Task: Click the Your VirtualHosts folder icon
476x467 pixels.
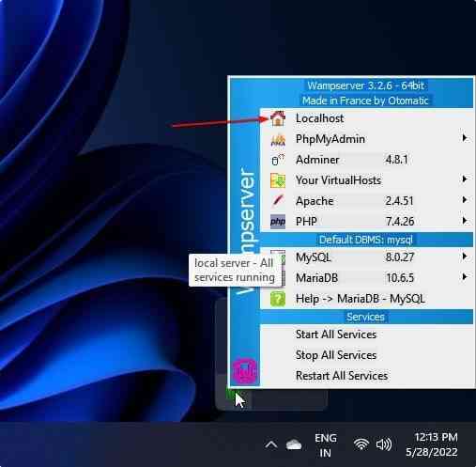Action: [278, 180]
